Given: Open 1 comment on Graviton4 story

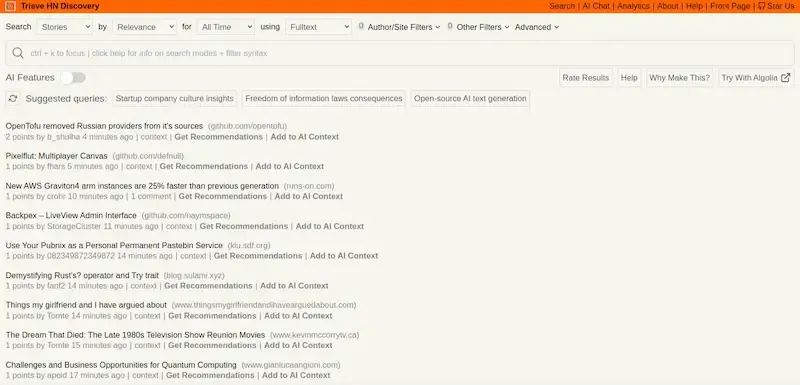Looking at the screenshot, I should click(x=151, y=196).
